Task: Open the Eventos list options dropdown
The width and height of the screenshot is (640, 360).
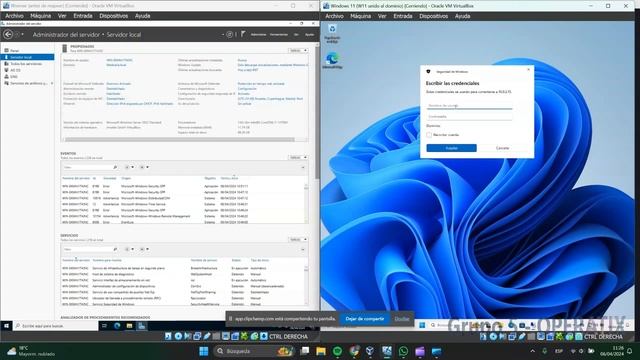Action: click(x=129, y=167)
